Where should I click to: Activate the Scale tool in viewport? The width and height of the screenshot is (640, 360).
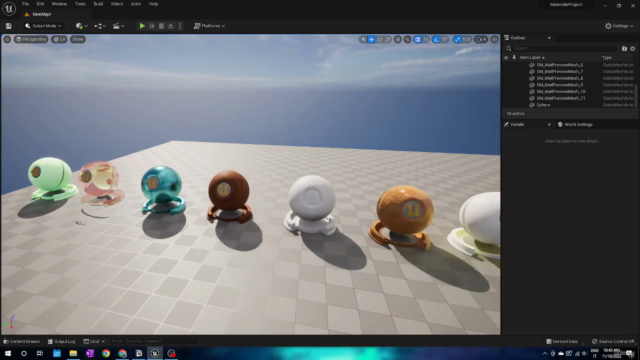click(x=388, y=40)
